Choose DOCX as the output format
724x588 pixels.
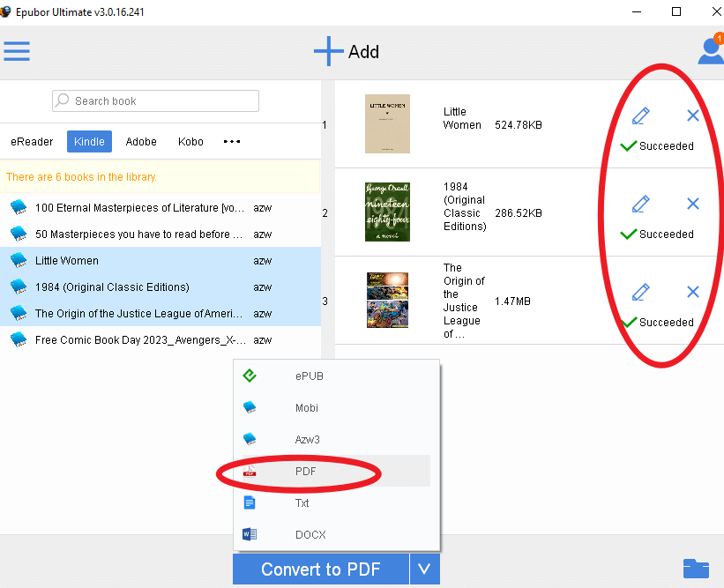pos(336,534)
